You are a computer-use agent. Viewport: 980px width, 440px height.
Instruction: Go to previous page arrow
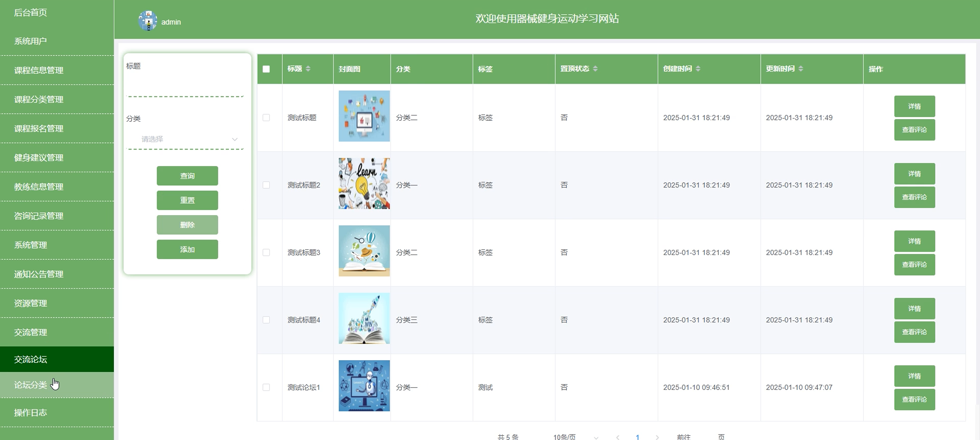coord(618,437)
